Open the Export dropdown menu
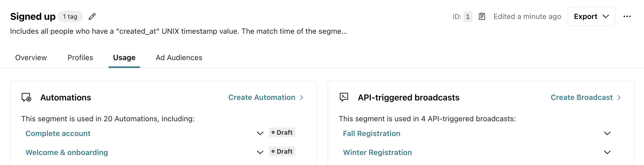Screen dimensions: 644x165 pos(591,16)
